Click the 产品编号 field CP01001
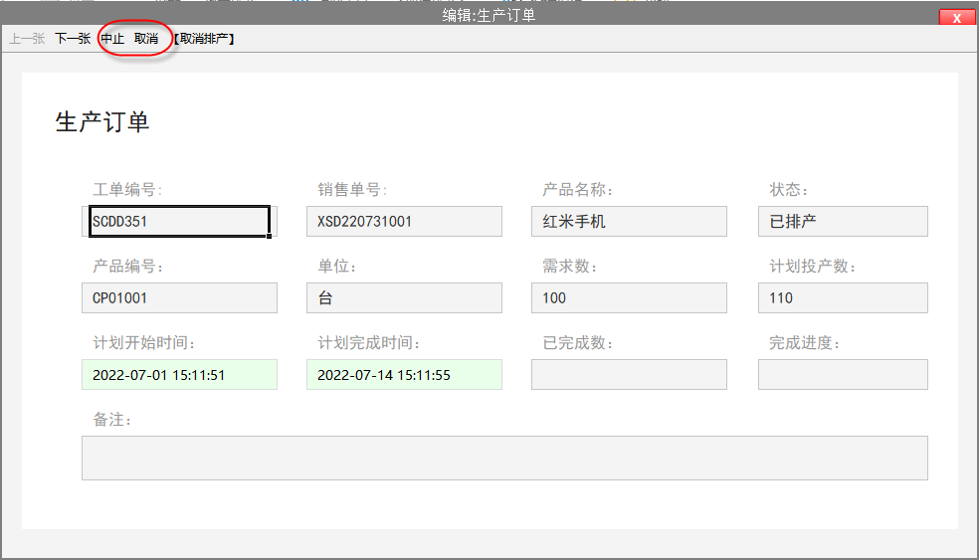The height and width of the screenshot is (560, 979). (x=179, y=297)
